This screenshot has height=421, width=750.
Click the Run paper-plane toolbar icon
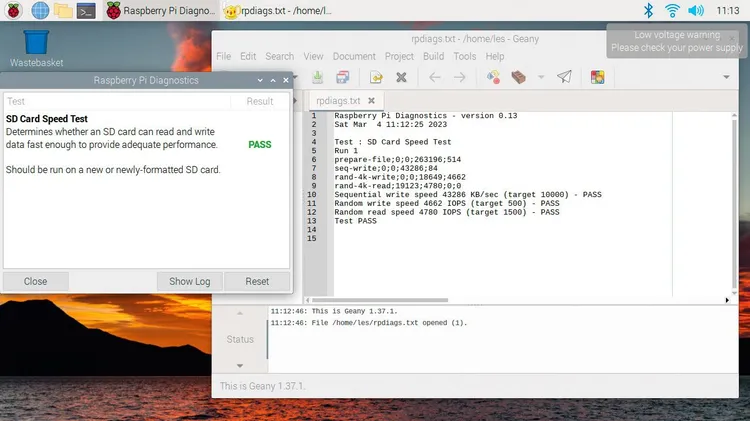[x=564, y=77]
